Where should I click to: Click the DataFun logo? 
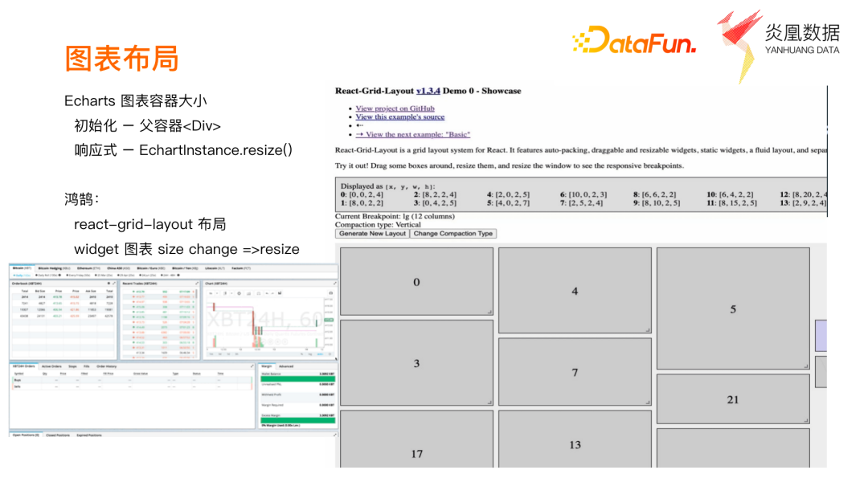point(634,40)
